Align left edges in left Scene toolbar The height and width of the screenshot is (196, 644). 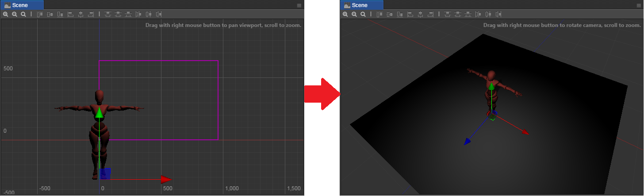71,14
